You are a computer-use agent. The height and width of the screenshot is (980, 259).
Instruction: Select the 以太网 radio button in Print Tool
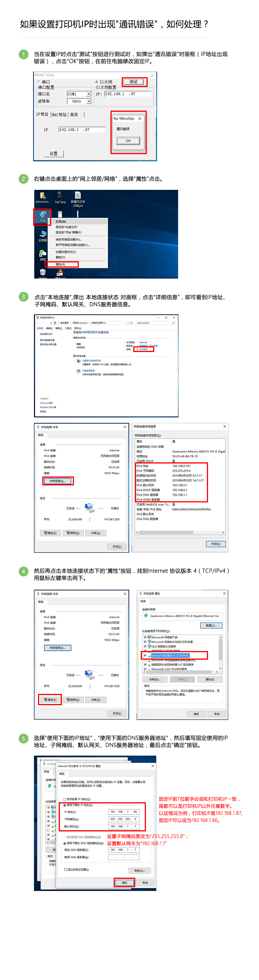[x=97, y=82]
